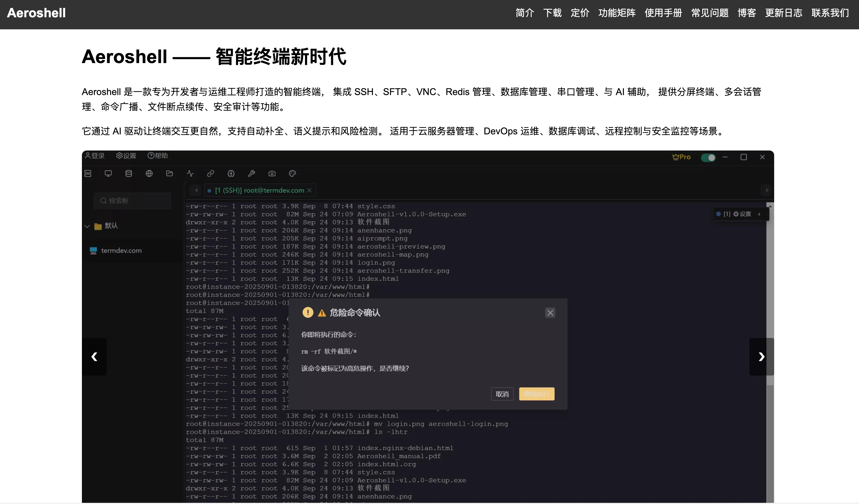Click the activity pulse monitor icon

(190, 174)
